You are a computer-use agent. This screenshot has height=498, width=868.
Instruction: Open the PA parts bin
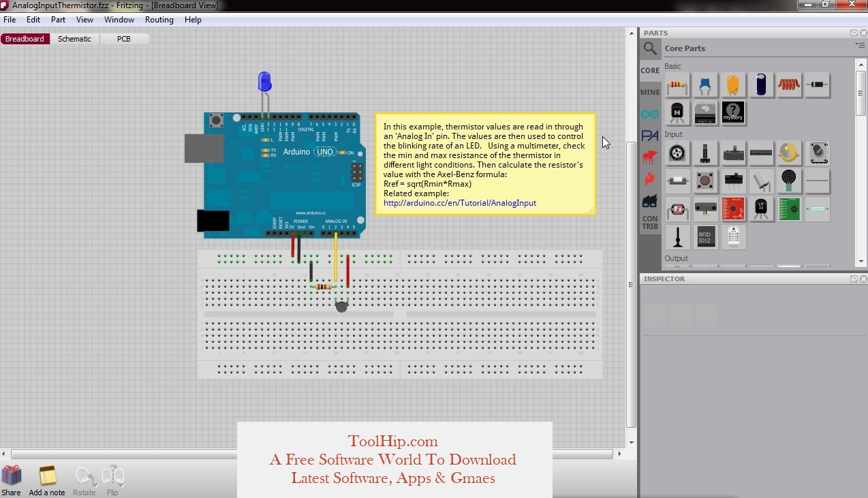[x=650, y=136]
